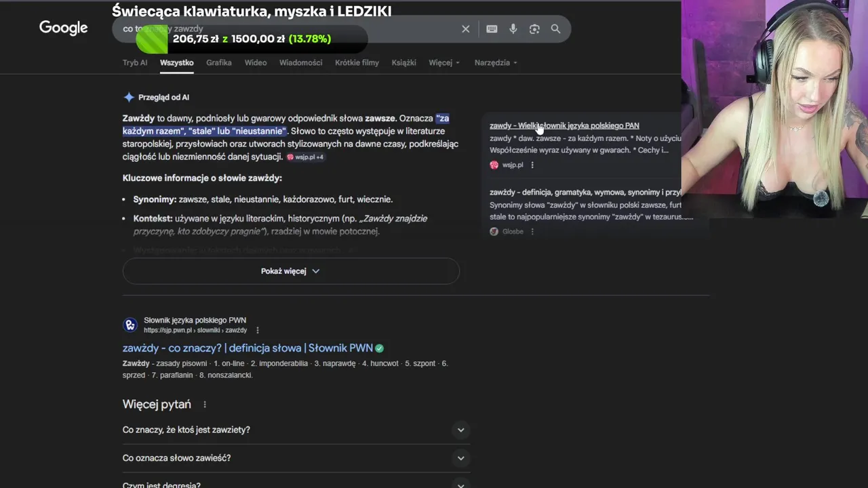Open 'zawdy - Wielki słownik języka polskiego PAN' link
The image size is (868, 488).
pyautogui.click(x=564, y=125)
